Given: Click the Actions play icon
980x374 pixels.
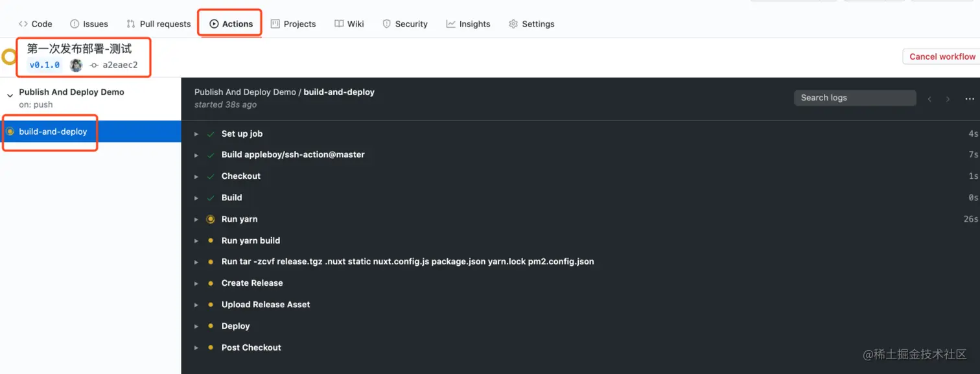Looking at the screenshot, I should (x=214, y=24).
